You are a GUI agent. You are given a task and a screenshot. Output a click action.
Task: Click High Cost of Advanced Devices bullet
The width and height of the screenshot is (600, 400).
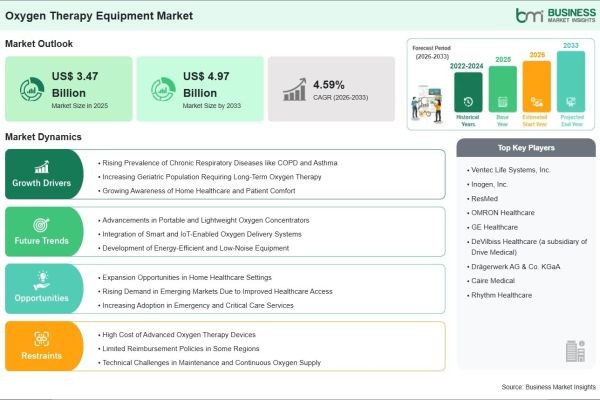pyautogui.click(x=177, y=335)
